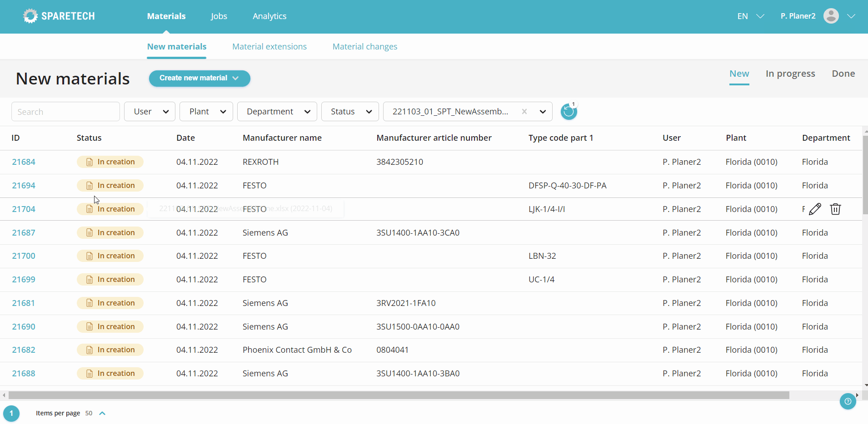Viewport: 868px width, 424px height.
Task: Show the Done list
Action: point(843,74)
